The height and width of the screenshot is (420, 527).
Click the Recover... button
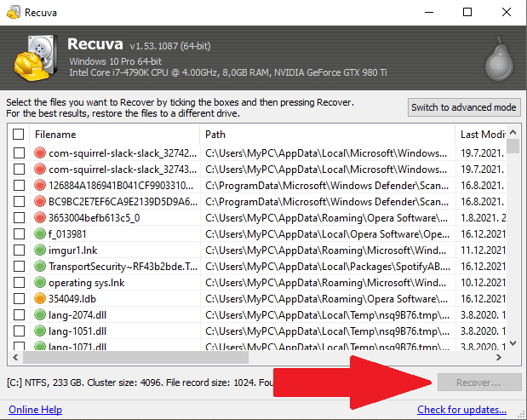tap(478, 383)
